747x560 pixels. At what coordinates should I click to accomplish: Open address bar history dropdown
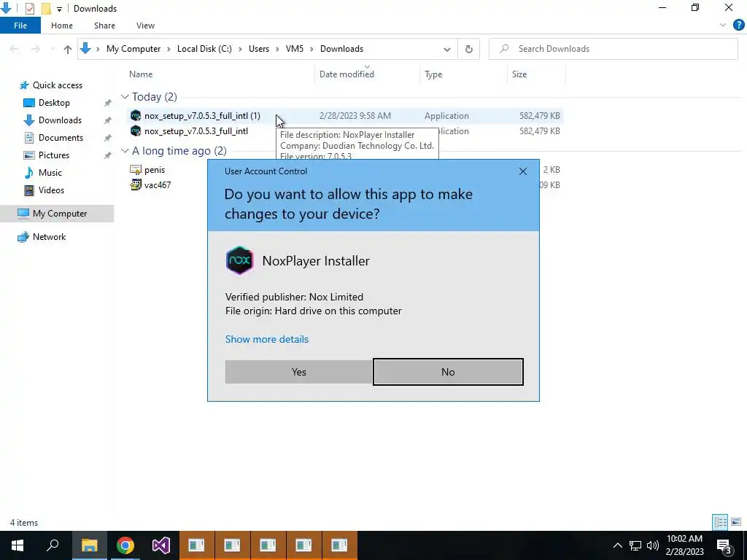click(447, 49)
